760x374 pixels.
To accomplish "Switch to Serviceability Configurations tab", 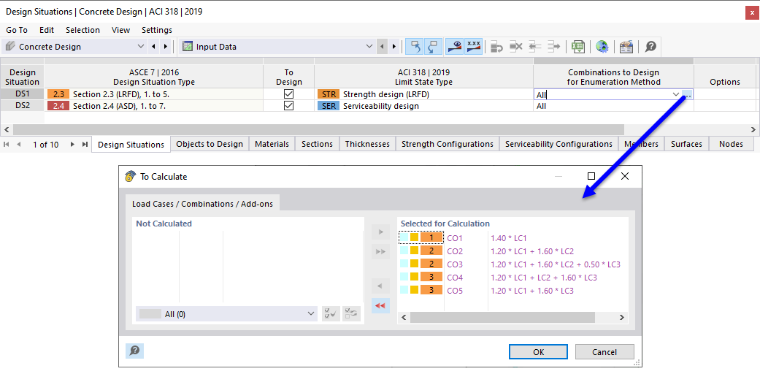I will 558,144.
